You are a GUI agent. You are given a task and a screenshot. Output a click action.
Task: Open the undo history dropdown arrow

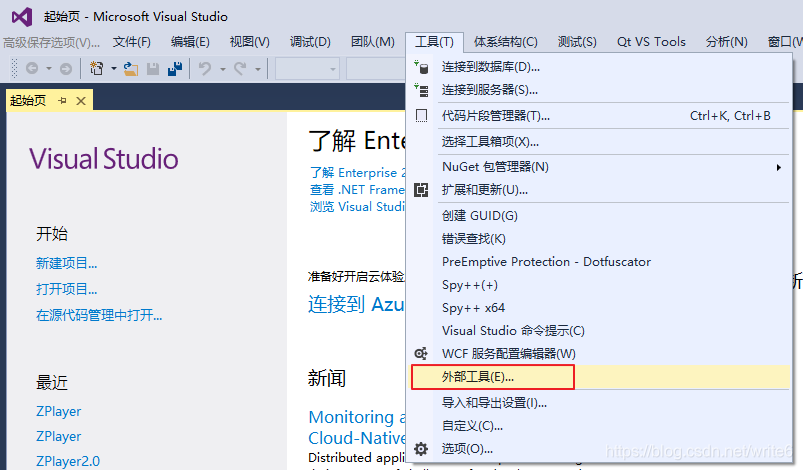(223, 69)
